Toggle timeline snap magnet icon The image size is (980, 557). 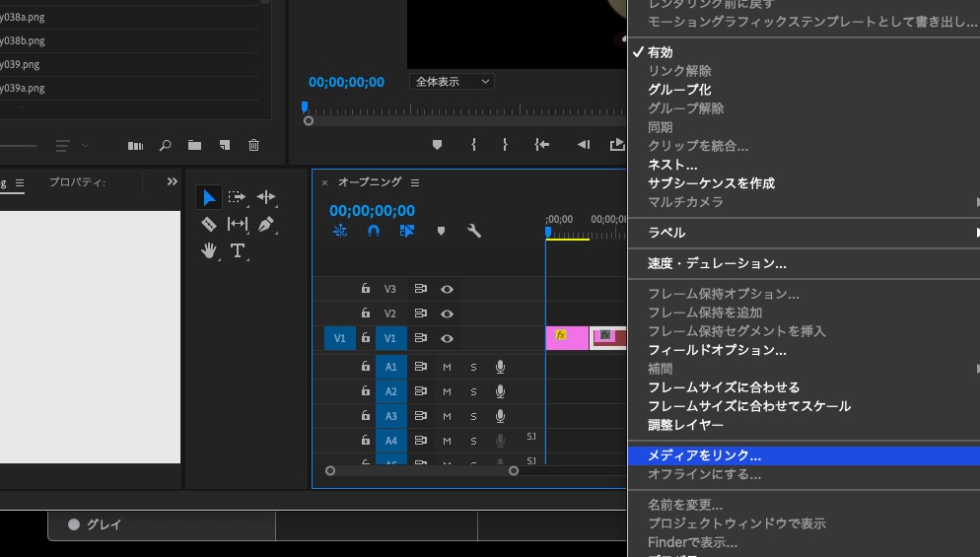point(374,231)
